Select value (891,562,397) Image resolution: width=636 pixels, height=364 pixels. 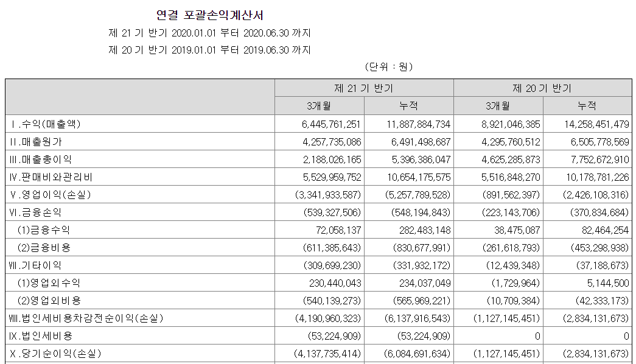tap(511, 195)
